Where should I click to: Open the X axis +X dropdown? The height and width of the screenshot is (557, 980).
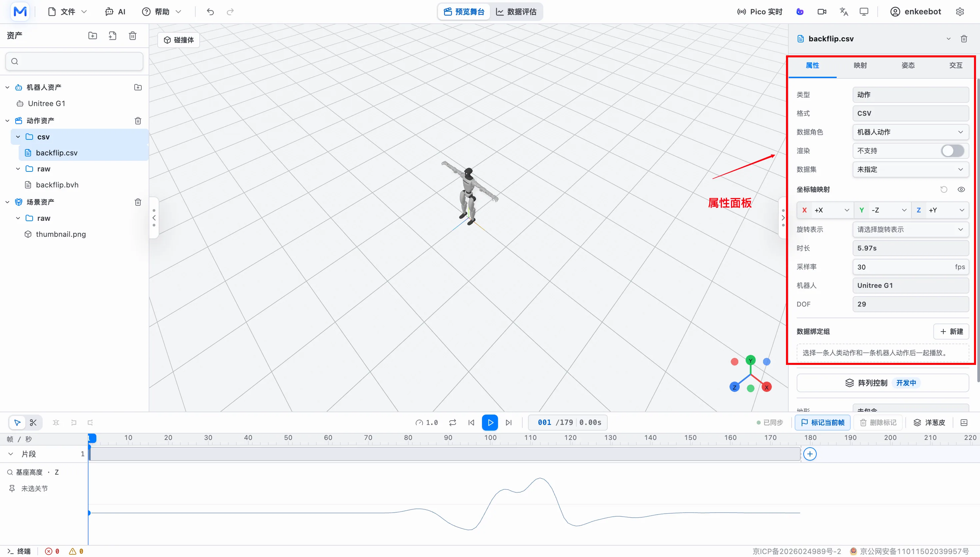tap(826, 210)
